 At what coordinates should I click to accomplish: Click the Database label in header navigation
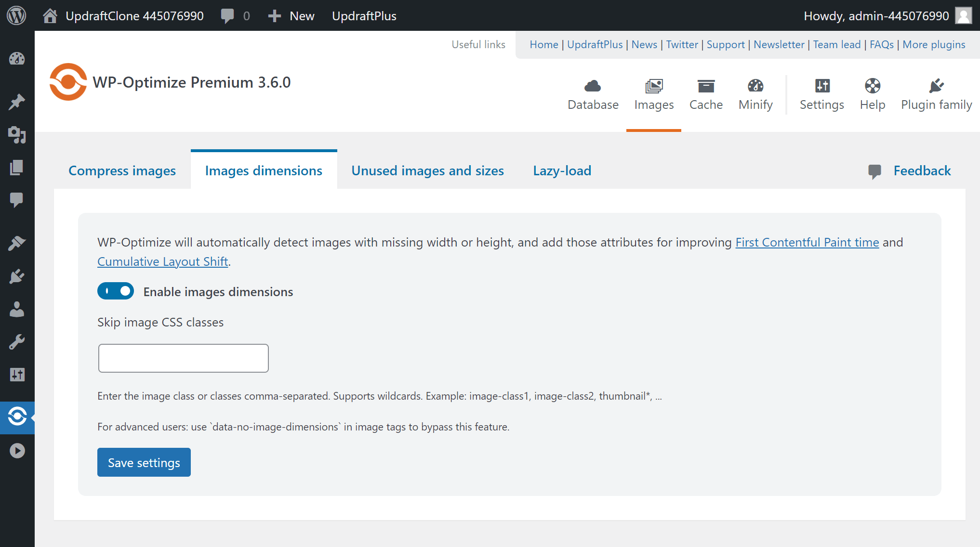(593, 104)
